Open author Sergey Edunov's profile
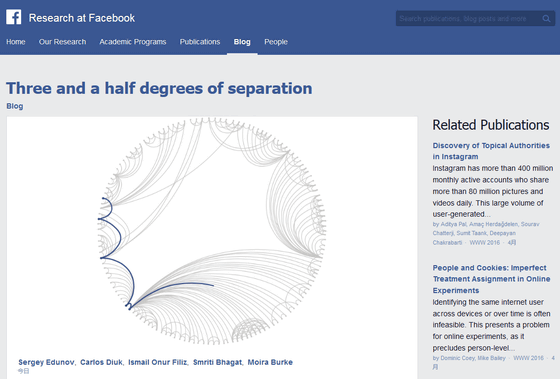560x379 pixels. click(x=46, y=362)
